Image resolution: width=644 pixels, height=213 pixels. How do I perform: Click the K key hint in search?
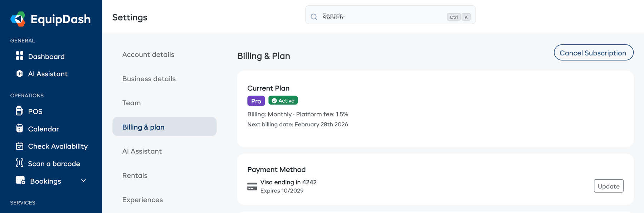coord(466,17)
